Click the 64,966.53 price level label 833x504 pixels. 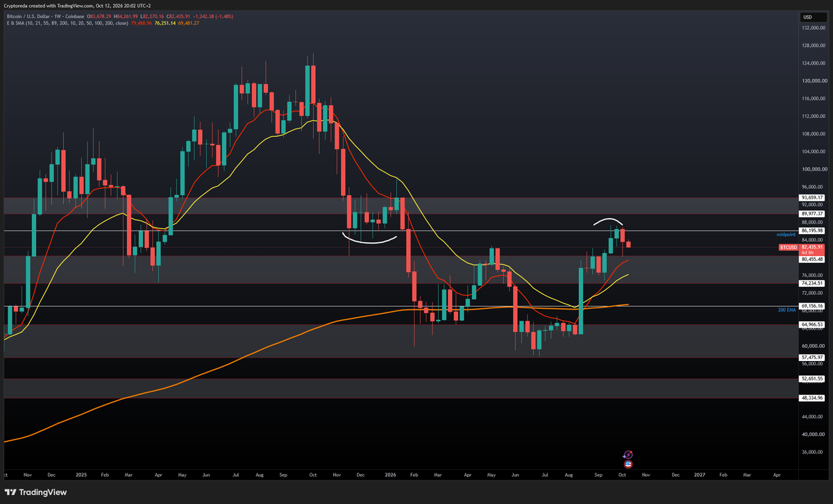812,324
